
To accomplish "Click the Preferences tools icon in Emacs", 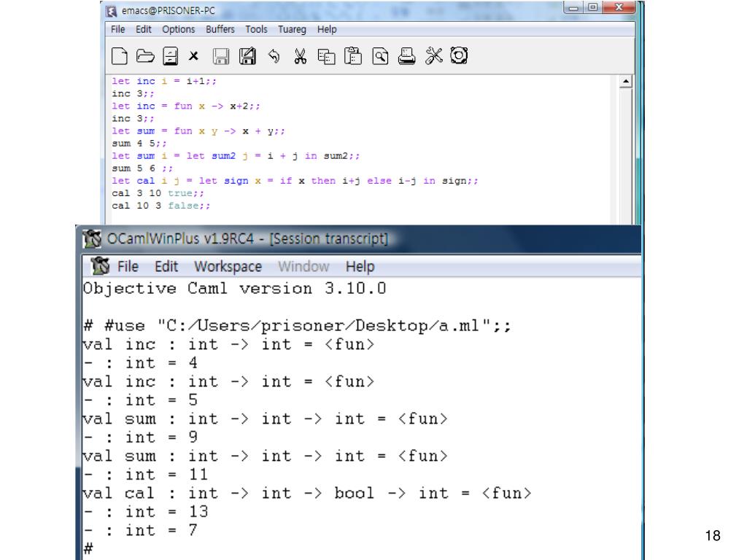I will click(433, 55).
